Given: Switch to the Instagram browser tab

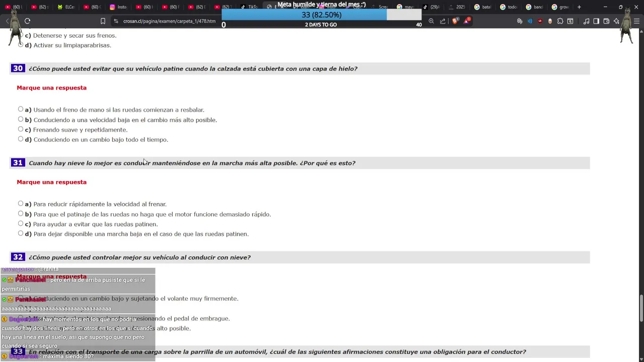Looking at the screenshot, I should 119,7.
